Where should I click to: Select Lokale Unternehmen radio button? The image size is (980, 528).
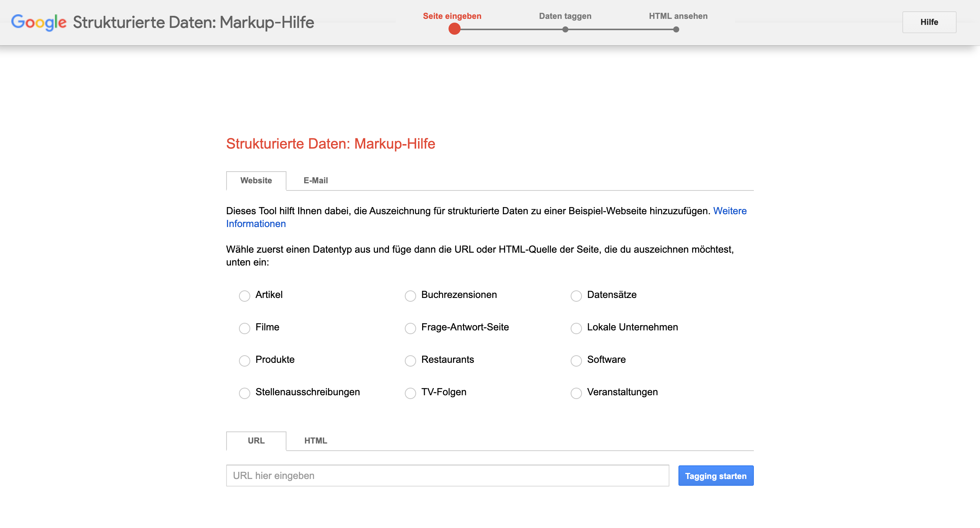pyautogui.click(x=576, y=328)
